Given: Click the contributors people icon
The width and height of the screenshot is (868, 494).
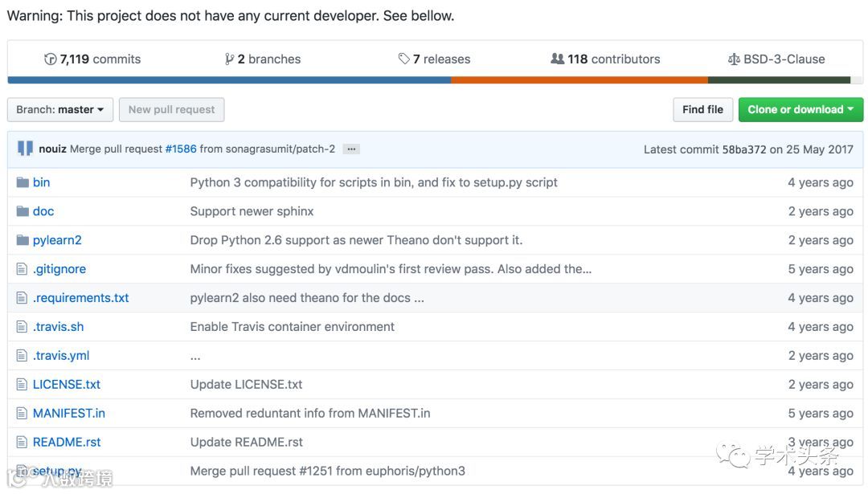Looking at the screenshot, I should coord(557,59).
